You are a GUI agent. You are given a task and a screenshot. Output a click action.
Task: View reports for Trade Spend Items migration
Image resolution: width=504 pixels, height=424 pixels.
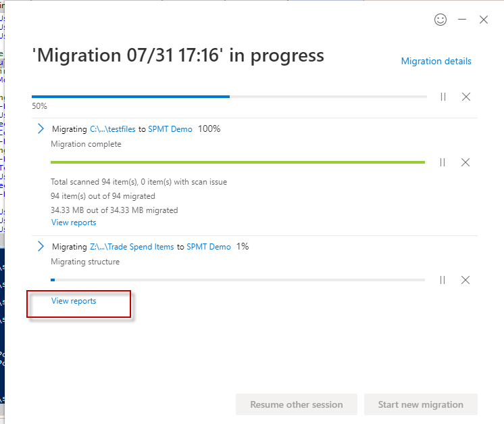pos(74,301)
